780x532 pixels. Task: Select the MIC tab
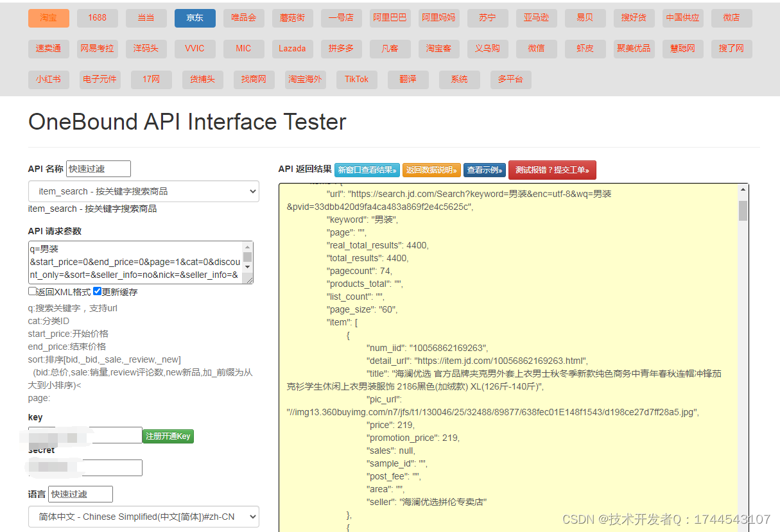pyautogui.click(x=244, y=49)
